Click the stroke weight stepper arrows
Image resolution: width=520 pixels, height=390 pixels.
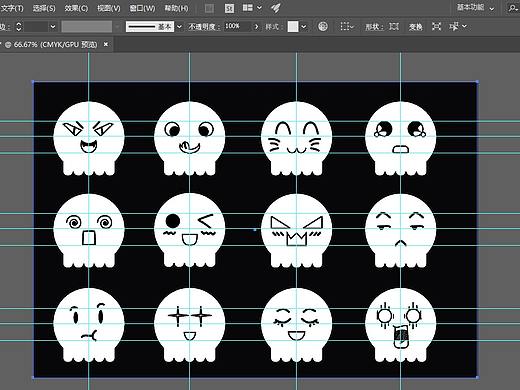[19, 27]
